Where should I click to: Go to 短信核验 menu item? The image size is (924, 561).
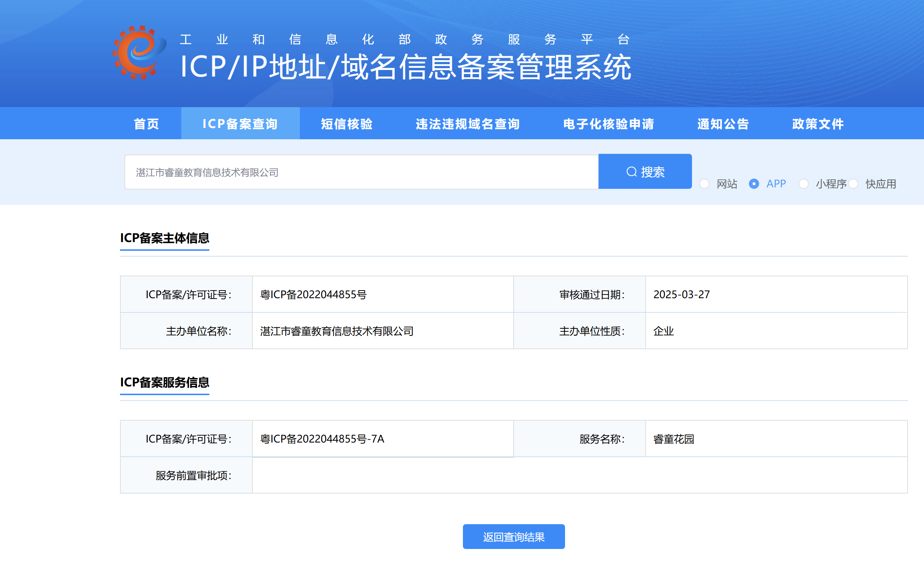pos(347,124)
